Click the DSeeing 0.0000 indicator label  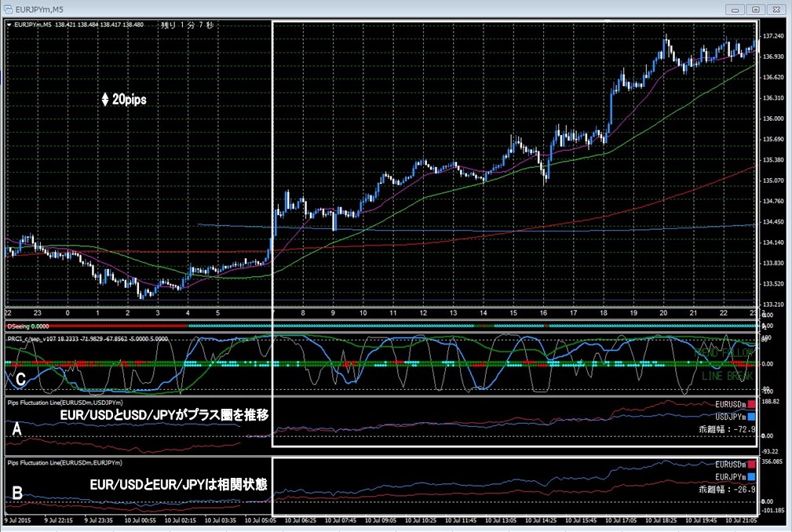coord(28,326)
